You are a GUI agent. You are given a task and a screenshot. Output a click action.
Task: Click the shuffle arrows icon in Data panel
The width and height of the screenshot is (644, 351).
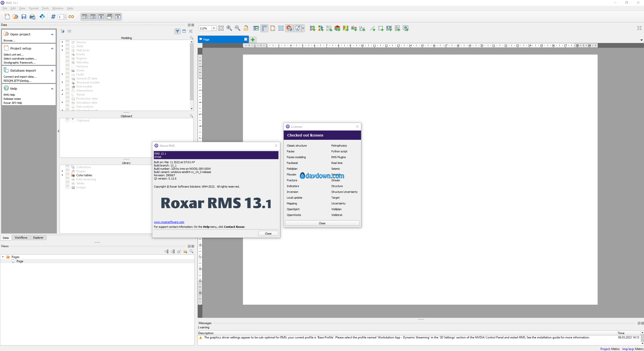(191, 31)
